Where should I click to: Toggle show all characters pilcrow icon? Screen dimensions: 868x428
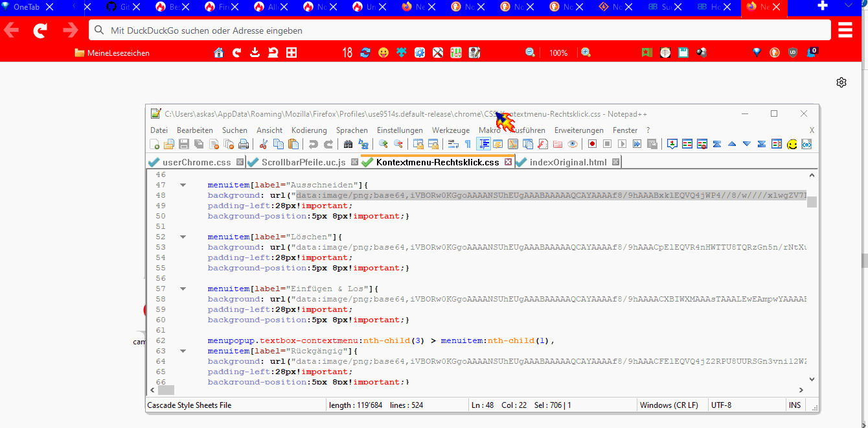click(x=468, y=144)
